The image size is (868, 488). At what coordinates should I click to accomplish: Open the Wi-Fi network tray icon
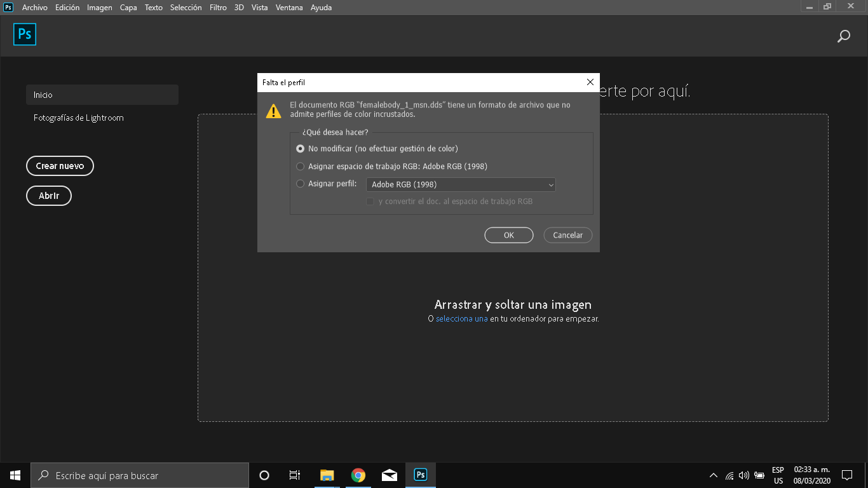(729, 475)
